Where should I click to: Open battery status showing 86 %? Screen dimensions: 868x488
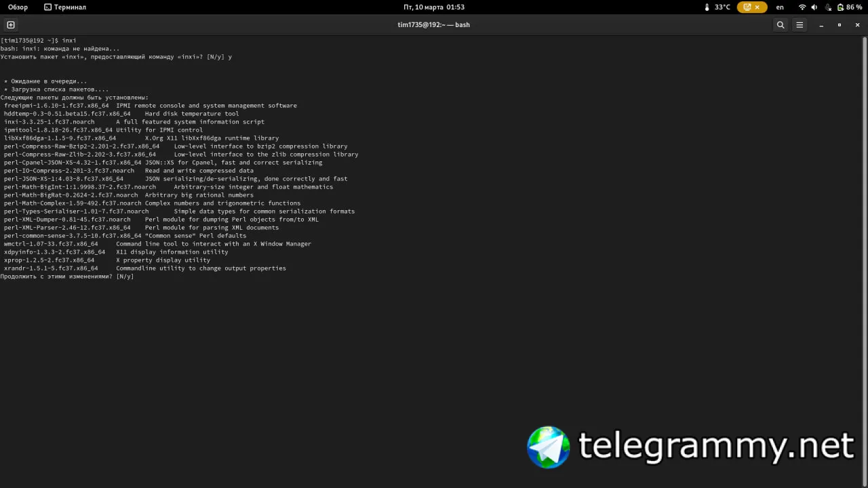click(x=850, y=7)
